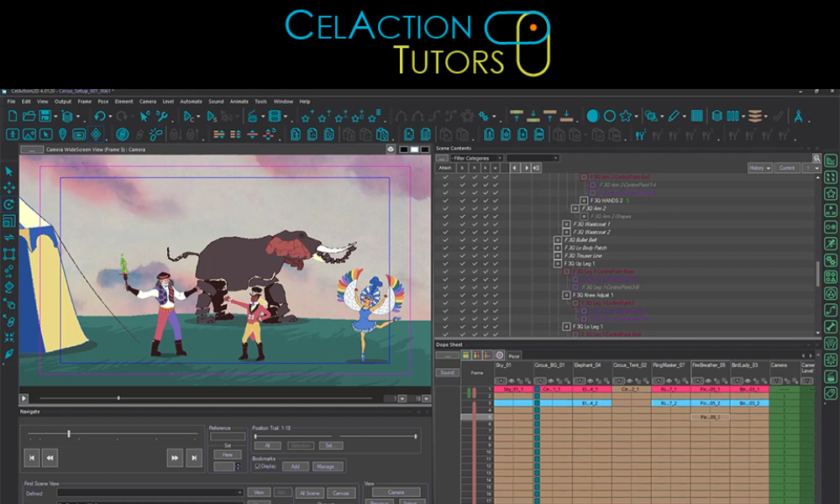Click the landscape image icon in second toolbar
The image size is (840, 504).
click(x=29, y=134)
